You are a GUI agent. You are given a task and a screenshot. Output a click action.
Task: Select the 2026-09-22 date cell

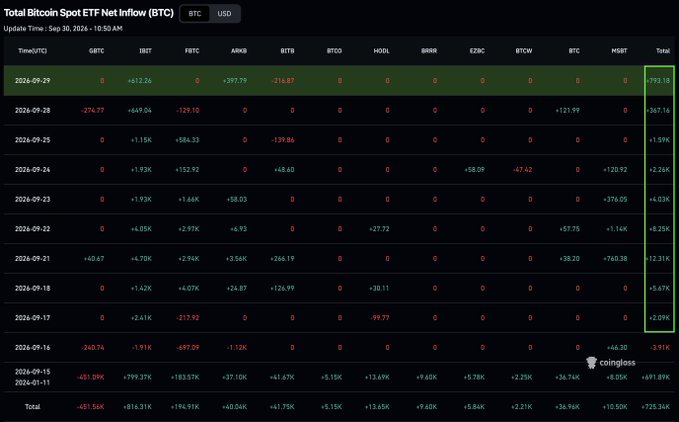coord(32,229)
